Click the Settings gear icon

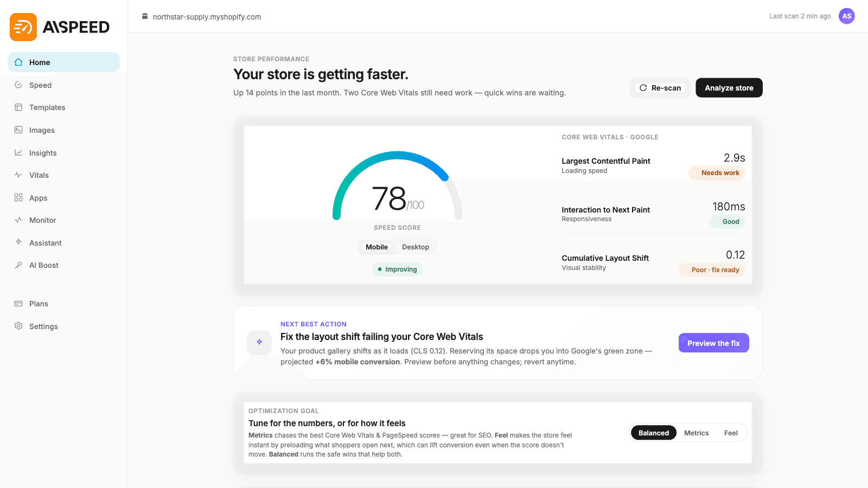18,326
